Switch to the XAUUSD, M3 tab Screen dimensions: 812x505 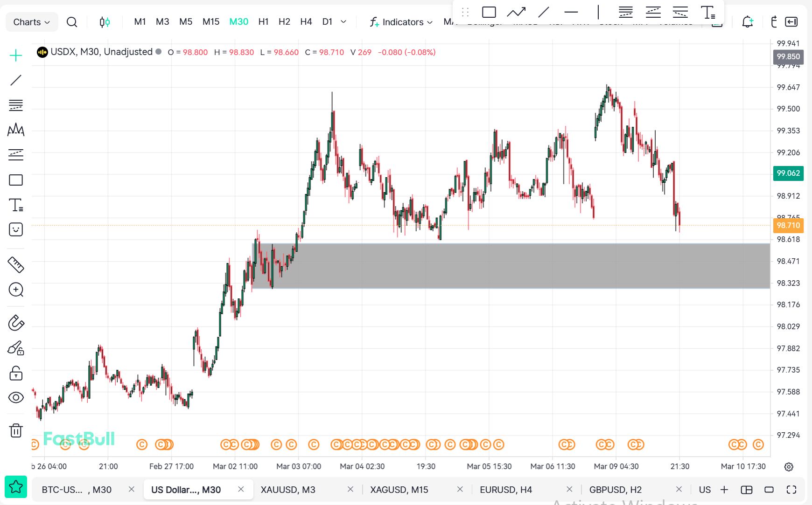pyautogui.click(x=288, y=490)
